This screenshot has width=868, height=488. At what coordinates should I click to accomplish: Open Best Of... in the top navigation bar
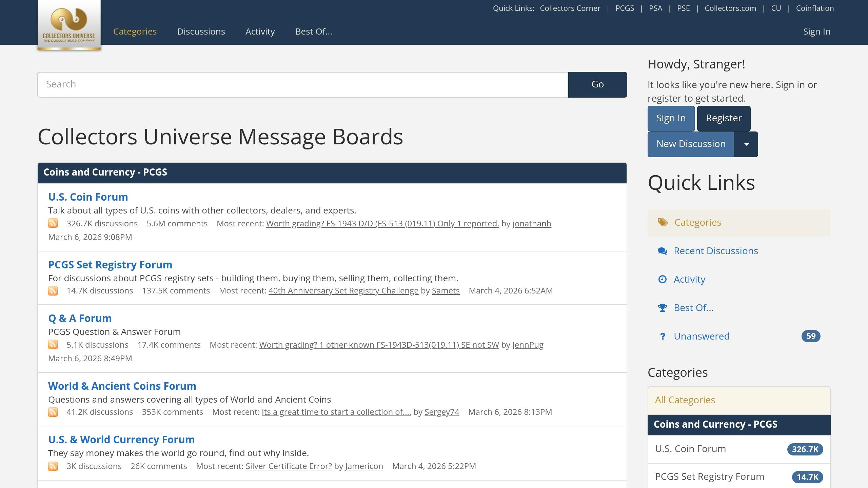click(314, 32)
